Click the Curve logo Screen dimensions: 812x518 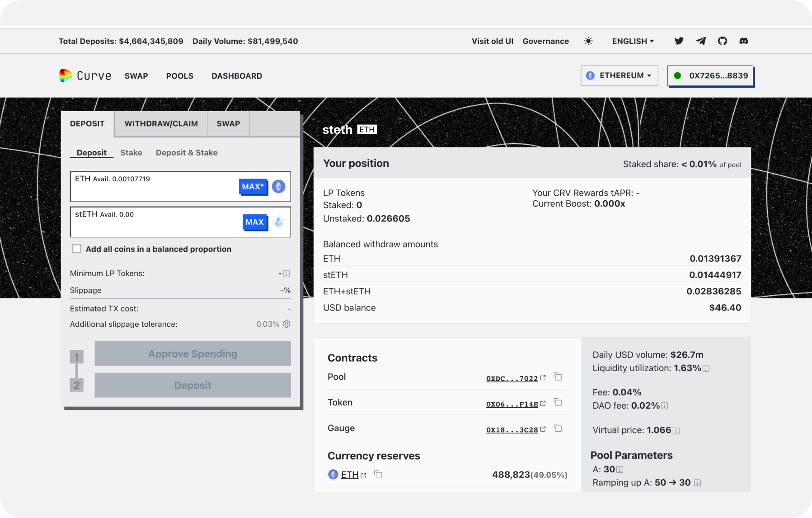pos(85,75)
